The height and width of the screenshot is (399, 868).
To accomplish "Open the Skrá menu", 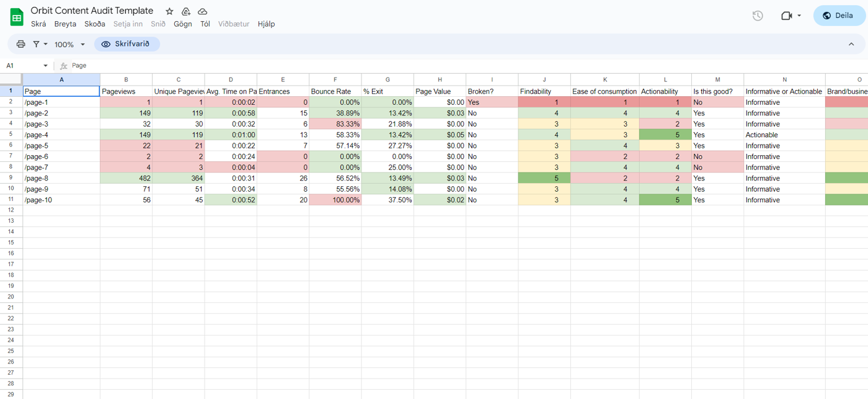I will tap(38, 24).
